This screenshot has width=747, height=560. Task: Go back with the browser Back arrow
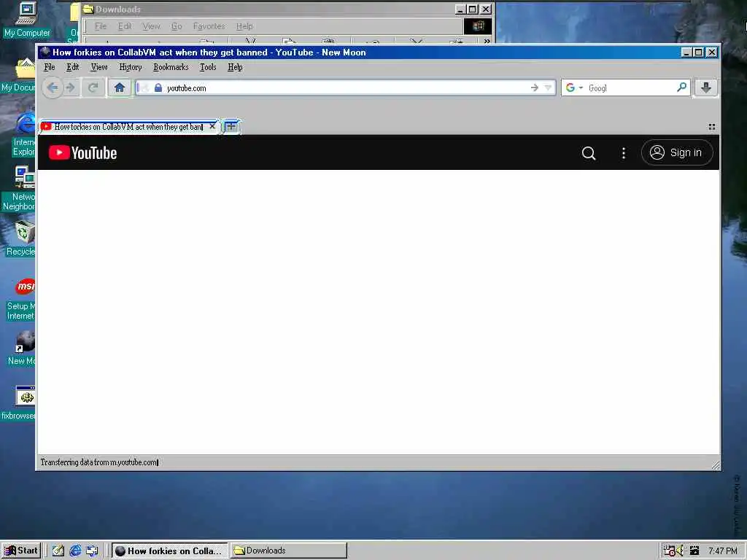click(53, 87)
